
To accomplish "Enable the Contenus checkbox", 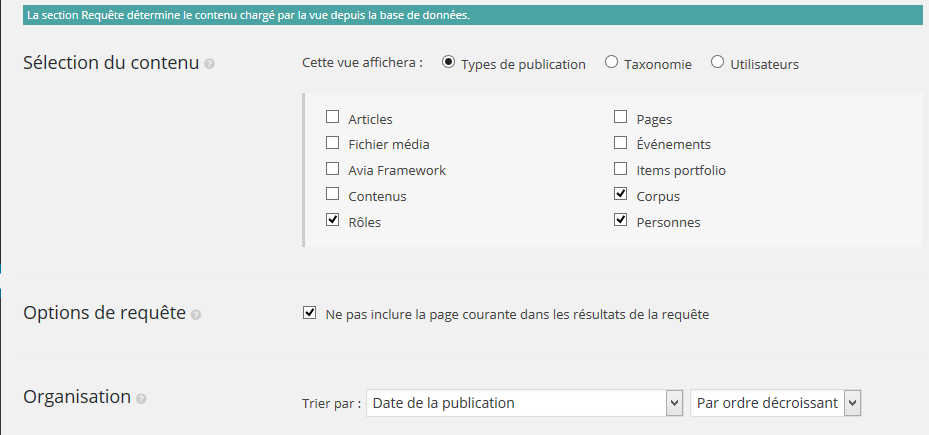I will point(333,195).
